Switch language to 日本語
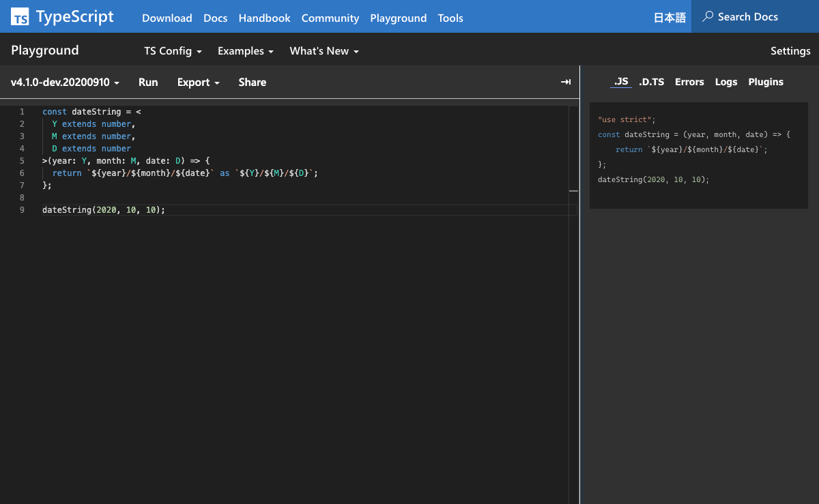The image size is (819, 504). (x=670, y=18)
